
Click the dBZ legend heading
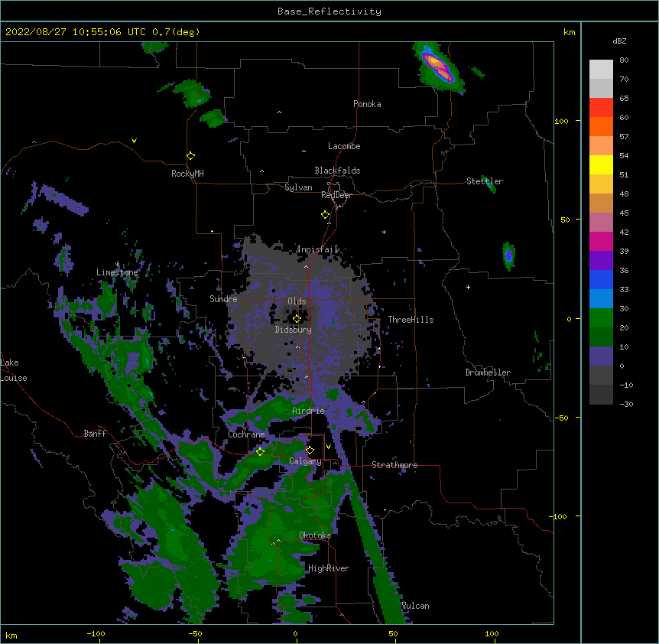(x=619, y=41)
